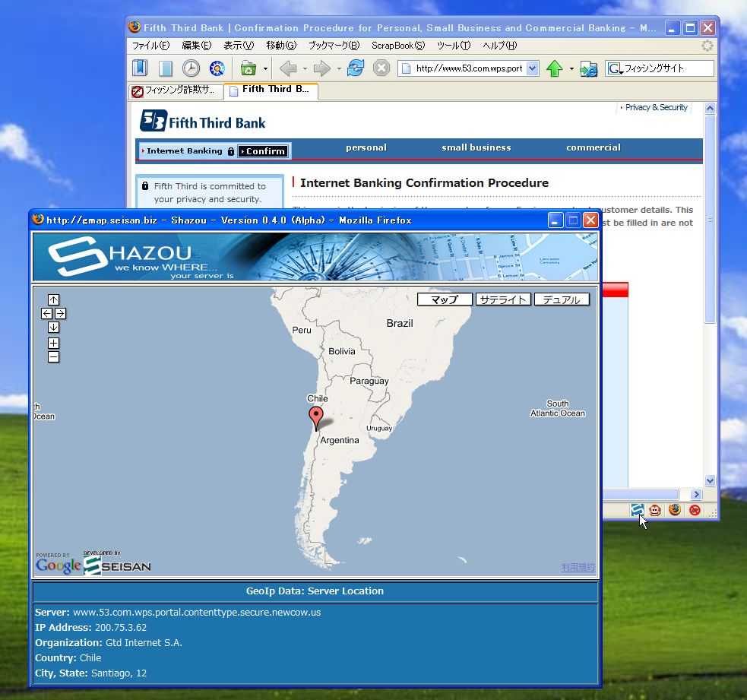Pan the Shazou map down
This screenshot has height=700, width=747.
tap(53, 328)
